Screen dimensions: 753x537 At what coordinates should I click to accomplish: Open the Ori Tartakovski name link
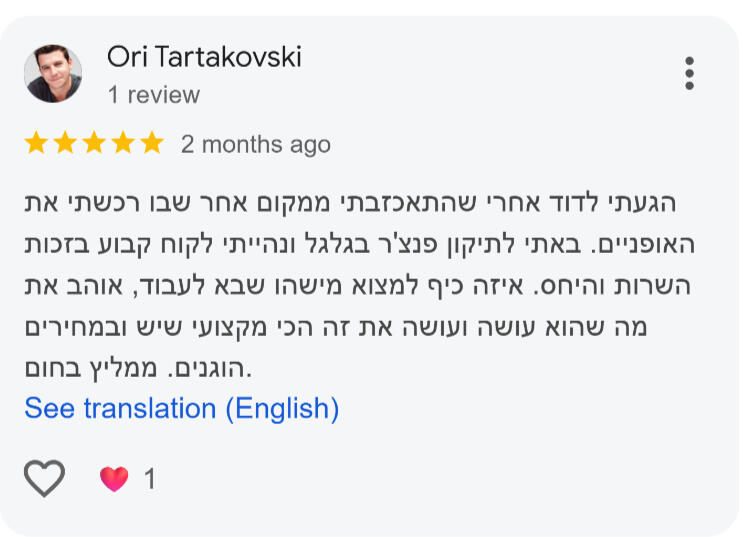click(204, 57)
